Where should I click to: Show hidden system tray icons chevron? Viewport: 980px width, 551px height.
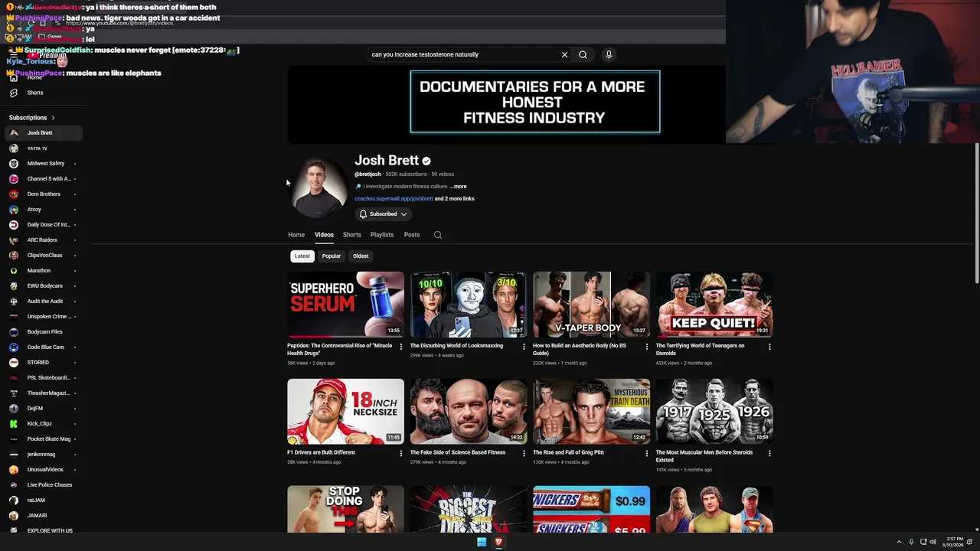[x=900, y=542]
